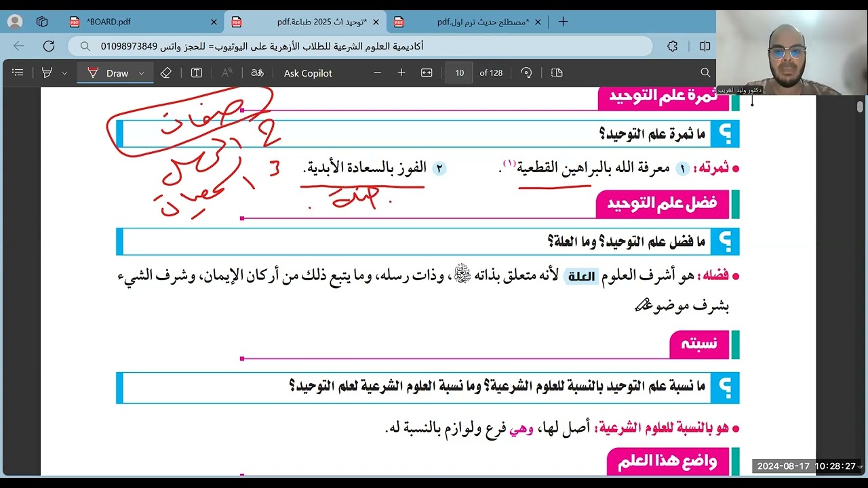This screenshot has width=868, height=488.
Task: Click the question mark icon beside ما ثمرة علم التوحيد
Action: [725, 134]
